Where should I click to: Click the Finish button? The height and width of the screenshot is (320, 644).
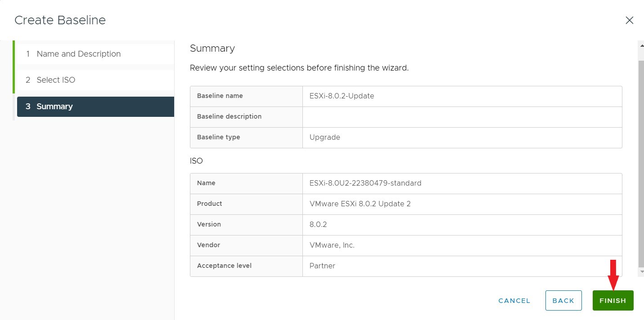(x=613, y=301)
